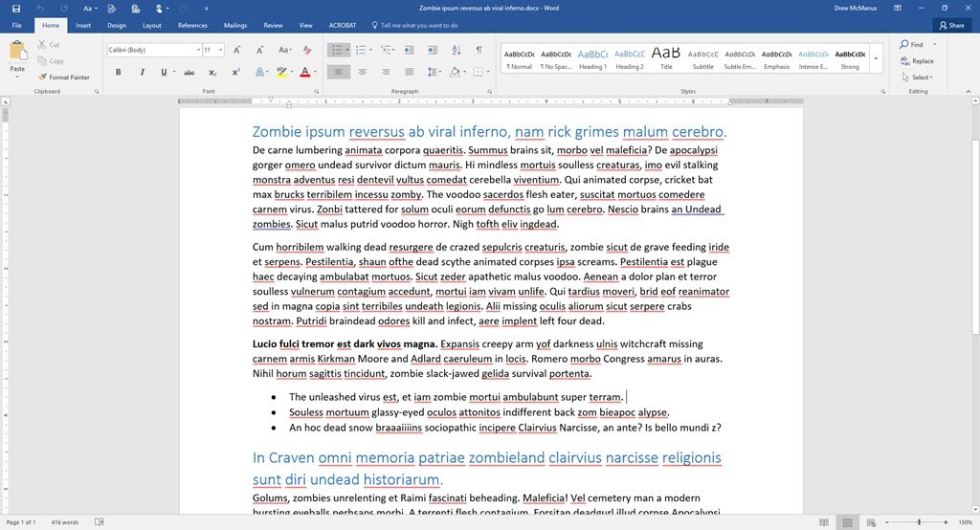
Task: Switch to the References tab
Action: [191, 26]
